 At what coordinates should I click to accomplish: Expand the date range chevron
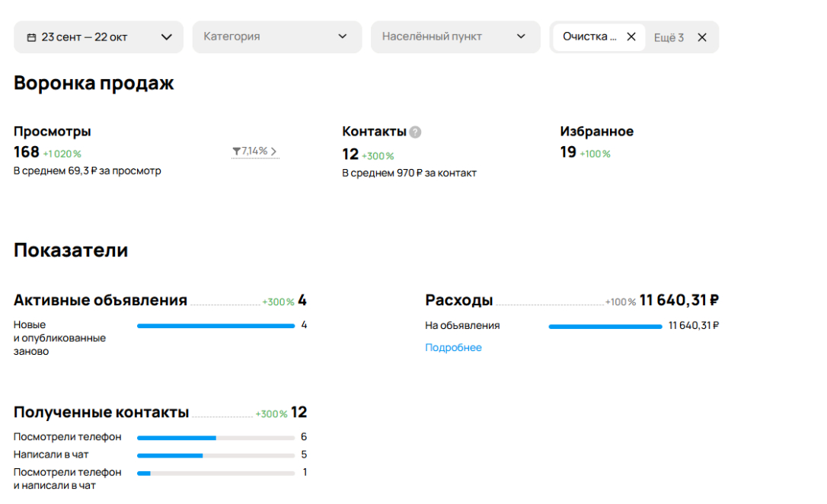point(167,37)
